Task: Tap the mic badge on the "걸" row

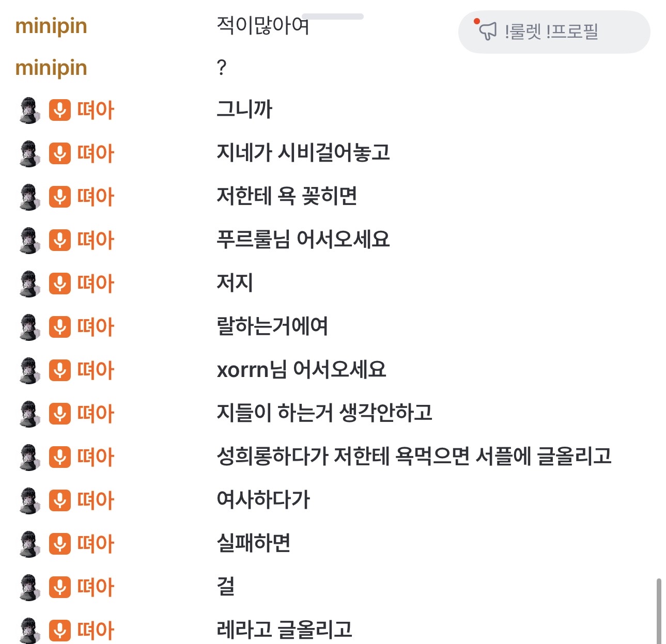Action: point(60,588)
